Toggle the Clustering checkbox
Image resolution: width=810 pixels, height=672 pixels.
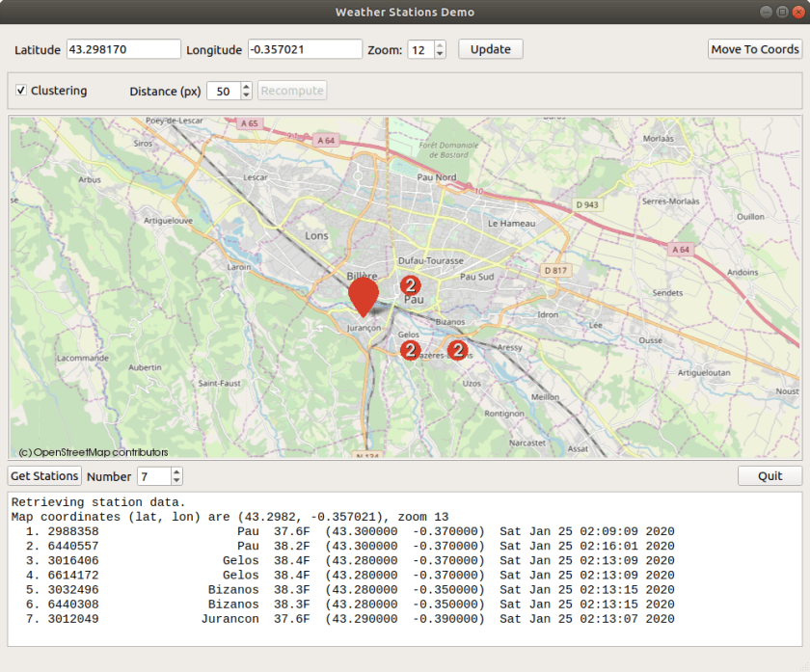coord(21,91)
